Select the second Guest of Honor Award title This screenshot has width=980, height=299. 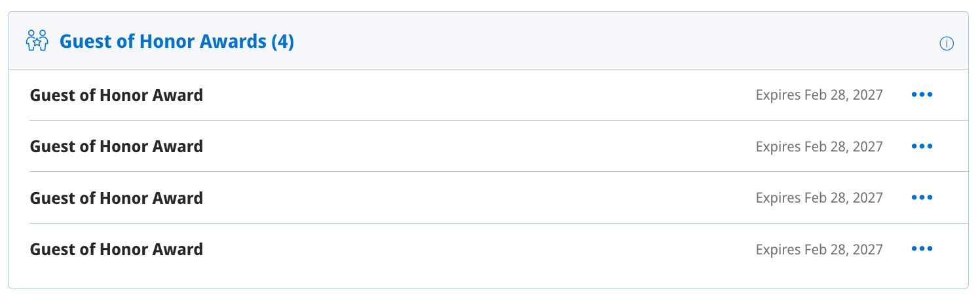point(117,146)
